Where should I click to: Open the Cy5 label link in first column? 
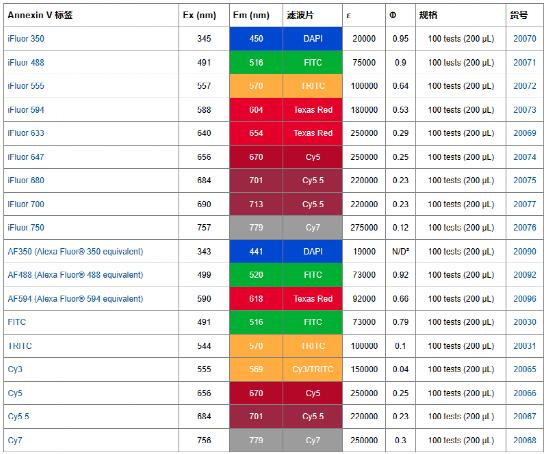pyautogui.click(x=15, y=393)
